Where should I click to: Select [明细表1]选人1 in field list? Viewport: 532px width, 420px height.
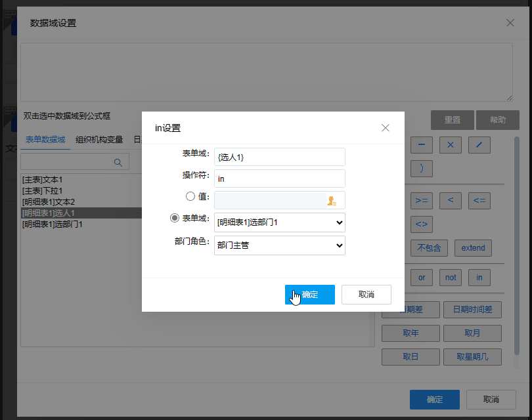coord(81,213)
